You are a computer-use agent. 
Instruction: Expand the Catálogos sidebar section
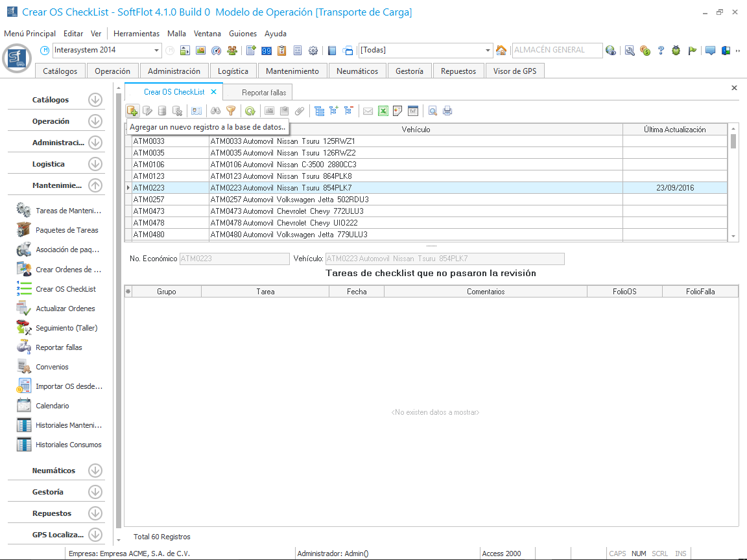point(95,100)
